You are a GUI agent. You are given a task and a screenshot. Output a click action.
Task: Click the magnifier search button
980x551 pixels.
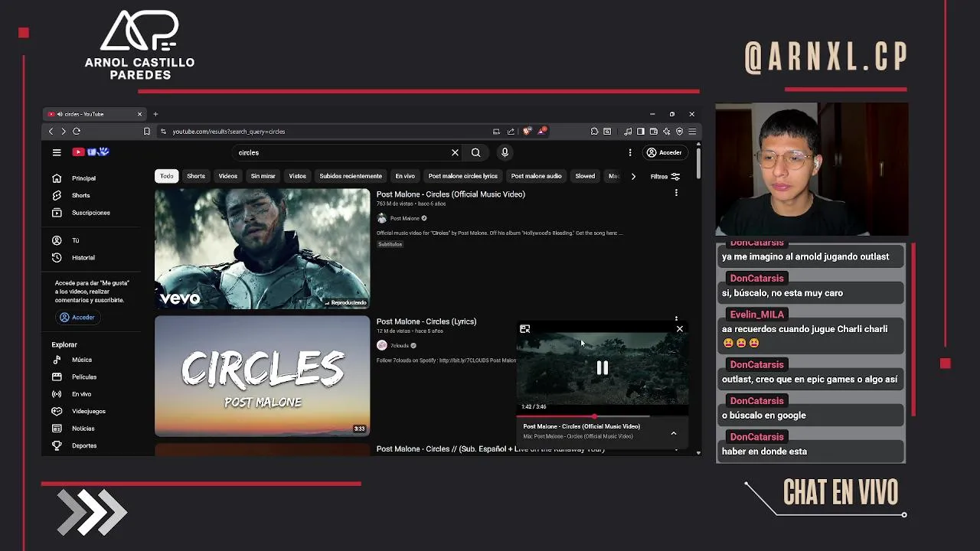point(475,152)
